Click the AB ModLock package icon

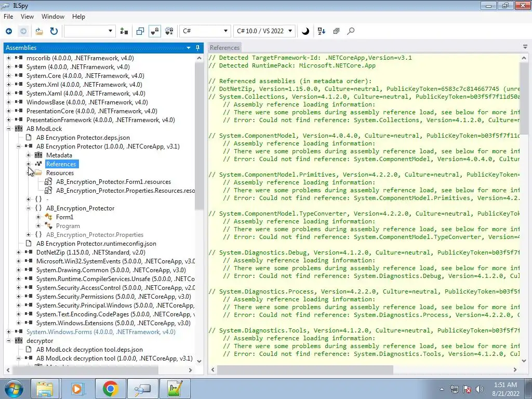[19, 129]
